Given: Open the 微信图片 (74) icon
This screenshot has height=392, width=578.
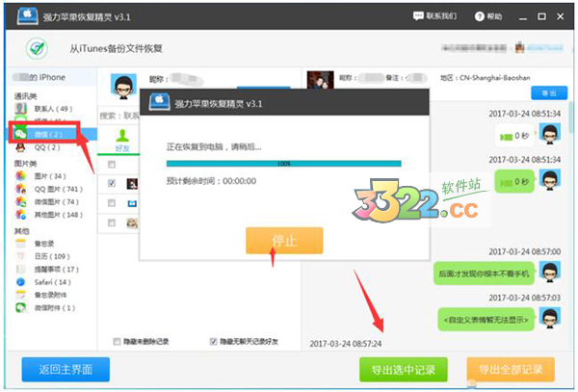Looking at the screenshot, I should [20, 202].
